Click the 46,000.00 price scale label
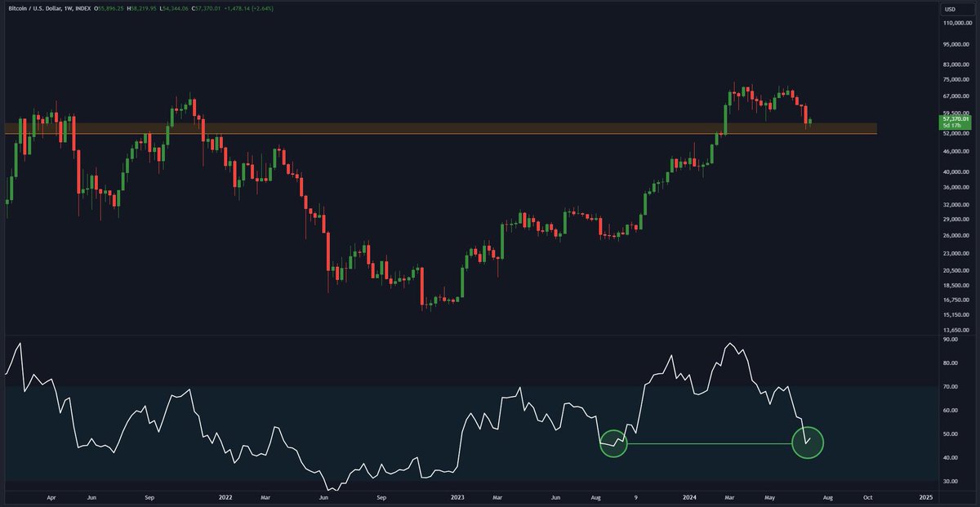The image size is (980, 507). pyautogui.click(x=957, y=151)
